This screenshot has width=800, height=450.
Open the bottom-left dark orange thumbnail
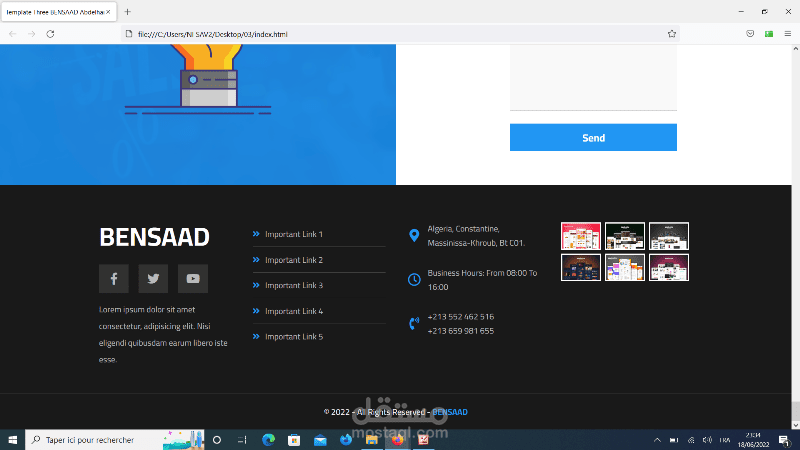[581, 267]
